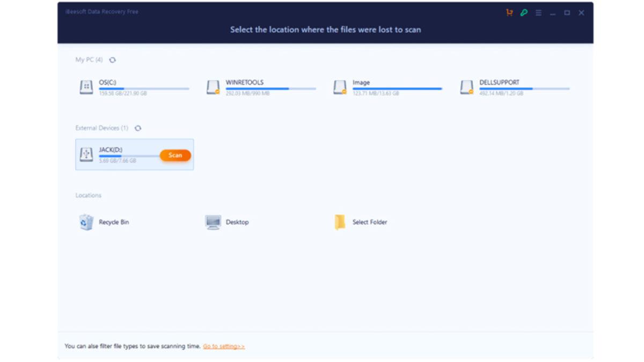Viewport: 644px width, 362px height.
Task: Refresh the My PC drive list
Action: click(x=112, y=60)
